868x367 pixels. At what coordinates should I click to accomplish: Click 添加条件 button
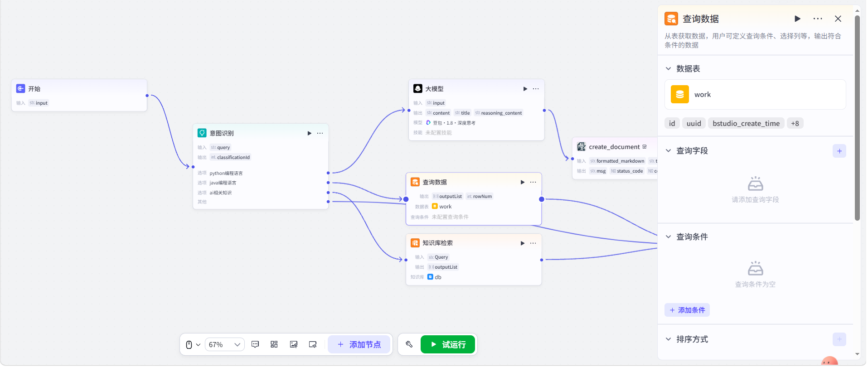tap(687, 310)
